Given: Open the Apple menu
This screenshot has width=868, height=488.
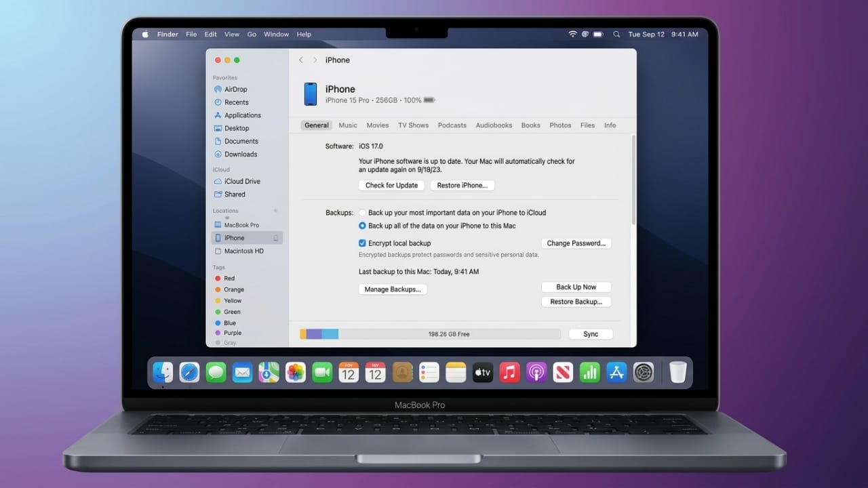Looking at the screenshot, I should click(144, 35).
